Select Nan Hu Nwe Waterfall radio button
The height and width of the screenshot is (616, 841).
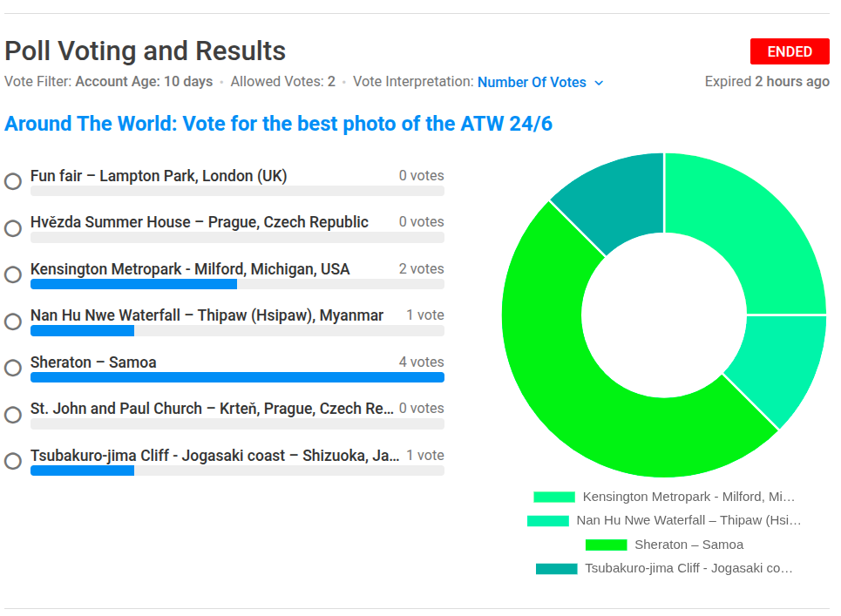pos(13,322)
